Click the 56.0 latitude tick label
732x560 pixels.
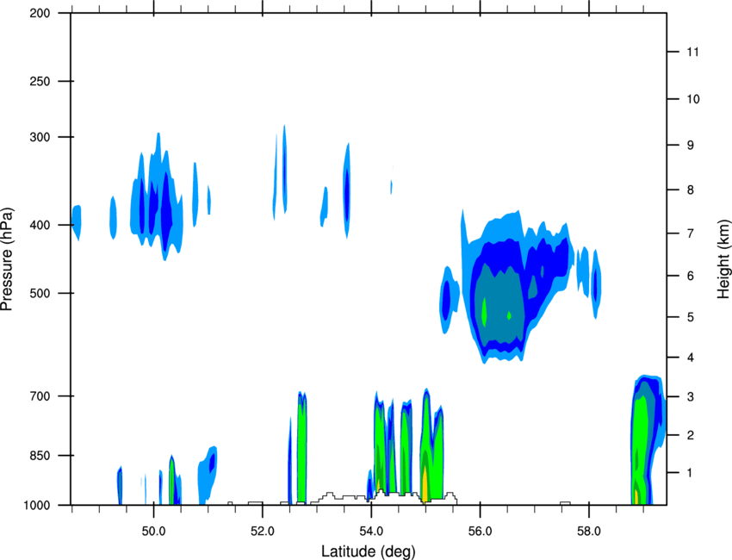pyautogui.click(x=481, y=532)
